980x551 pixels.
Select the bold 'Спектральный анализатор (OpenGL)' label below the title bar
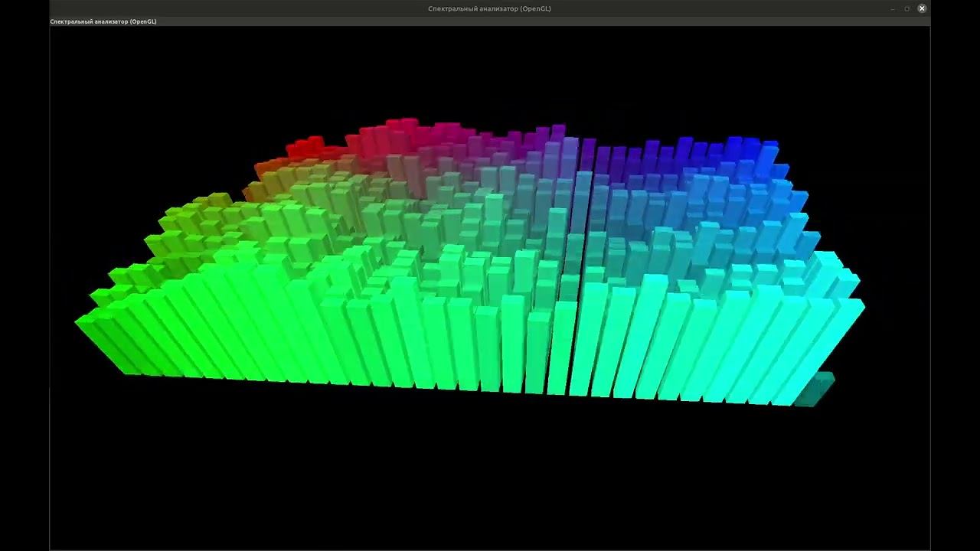[103, 21]
